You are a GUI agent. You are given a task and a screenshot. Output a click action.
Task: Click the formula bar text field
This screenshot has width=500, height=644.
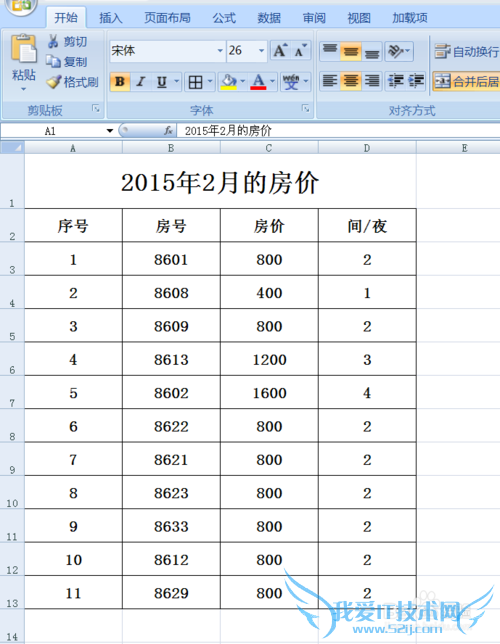(339, 131)
